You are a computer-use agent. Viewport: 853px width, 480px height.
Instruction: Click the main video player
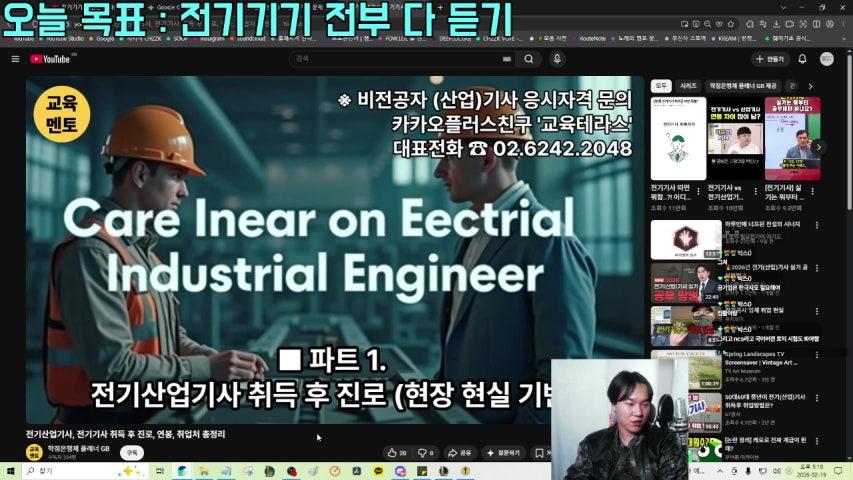tap(335, 250)
